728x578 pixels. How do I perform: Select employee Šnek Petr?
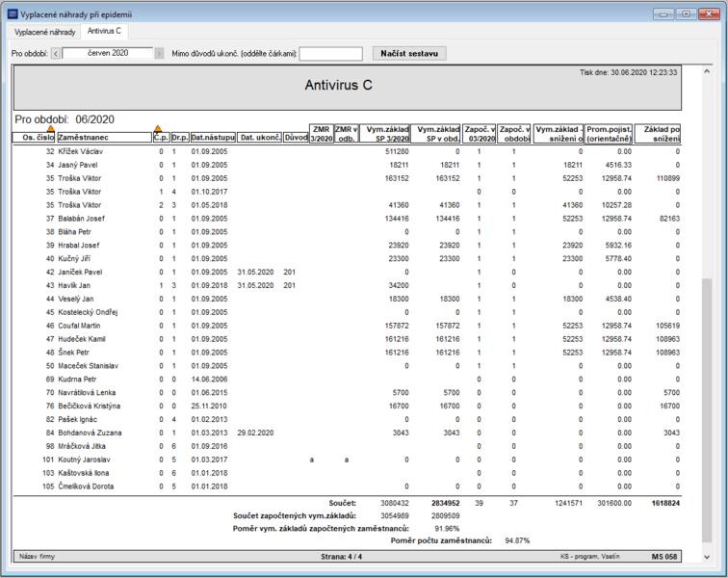tap(73, 353)
